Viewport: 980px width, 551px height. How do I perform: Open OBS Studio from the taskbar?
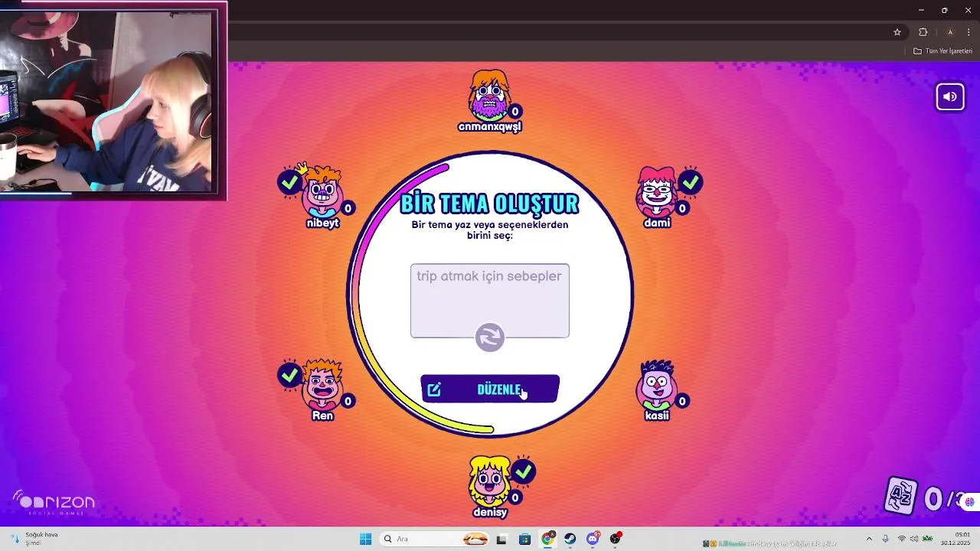[x=616, y=539]
